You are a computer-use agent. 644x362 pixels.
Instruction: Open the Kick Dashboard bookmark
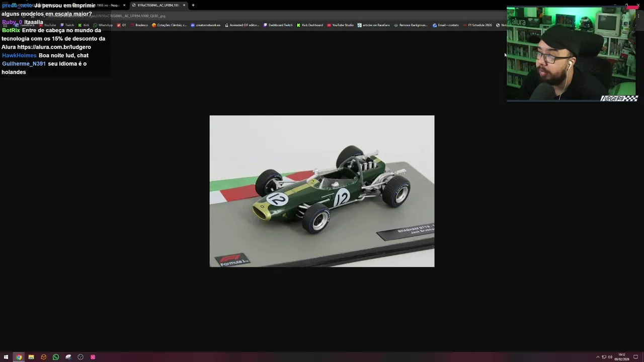pos(310,25)
